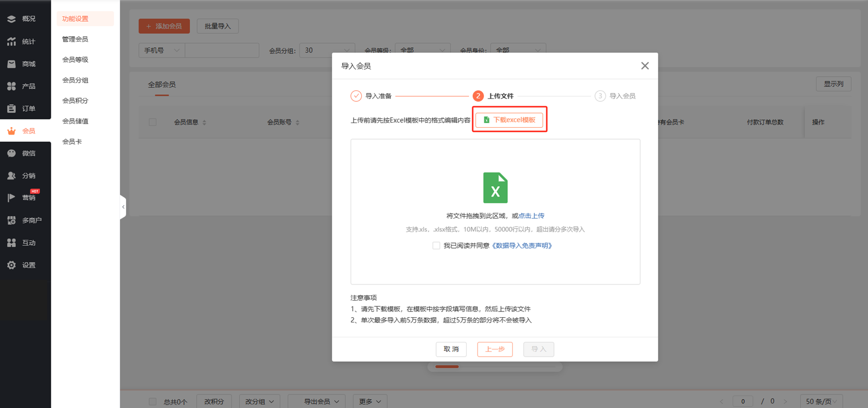Click the 改积分 button

tap(214, 401)
